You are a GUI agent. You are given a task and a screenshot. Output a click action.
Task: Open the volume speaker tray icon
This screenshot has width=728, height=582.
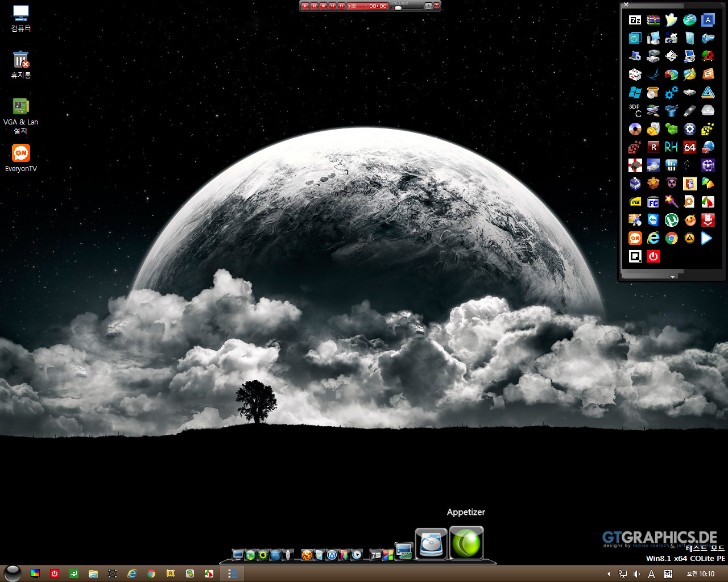(636, 574)
